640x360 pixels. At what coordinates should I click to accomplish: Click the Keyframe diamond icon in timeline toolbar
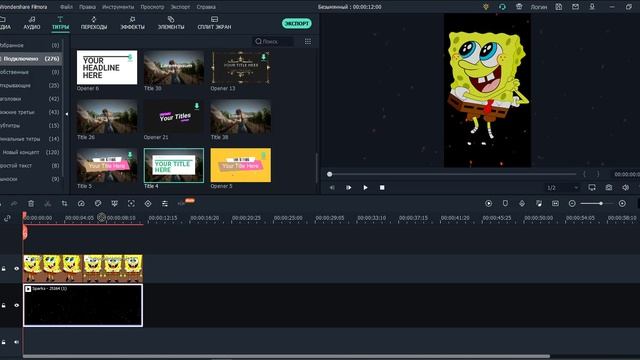(148, 203)
